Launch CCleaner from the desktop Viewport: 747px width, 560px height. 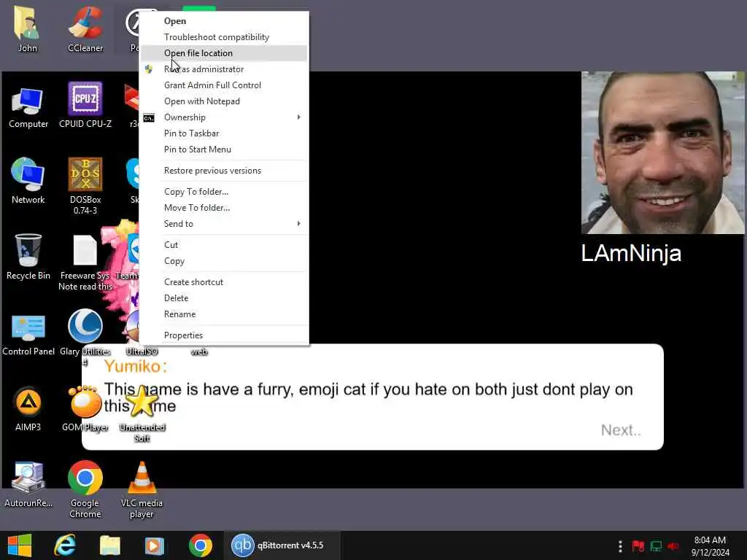(85, 28)
